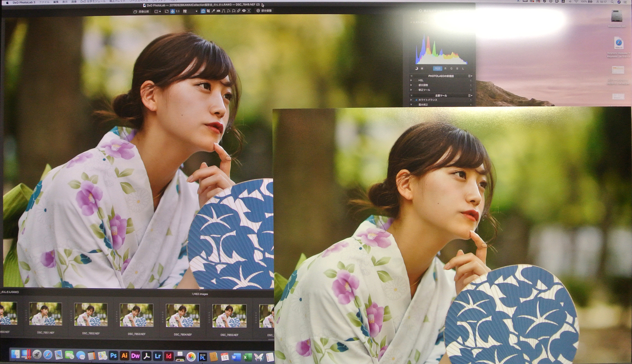Open the zoom percentage dropdown arrow
This screenshot has width=632, height=364.
(x=196, y=11)
